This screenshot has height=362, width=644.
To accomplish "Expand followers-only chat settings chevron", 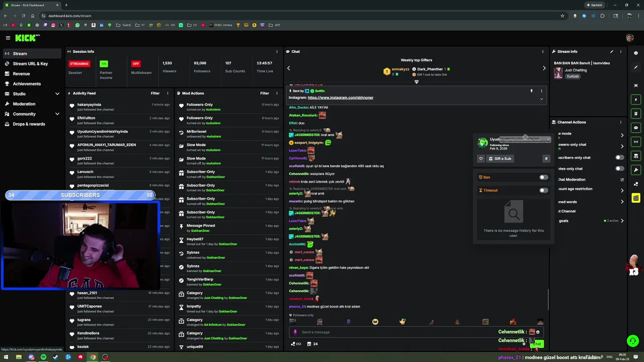I will pos(622,146).
